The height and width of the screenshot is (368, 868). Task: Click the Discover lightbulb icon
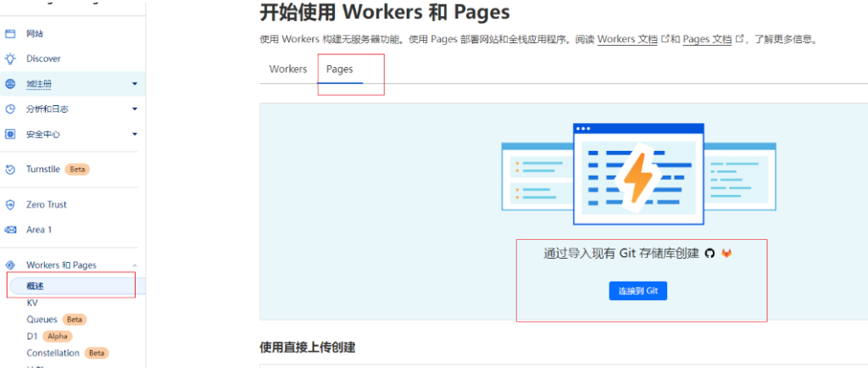click(x=10, y=59)
